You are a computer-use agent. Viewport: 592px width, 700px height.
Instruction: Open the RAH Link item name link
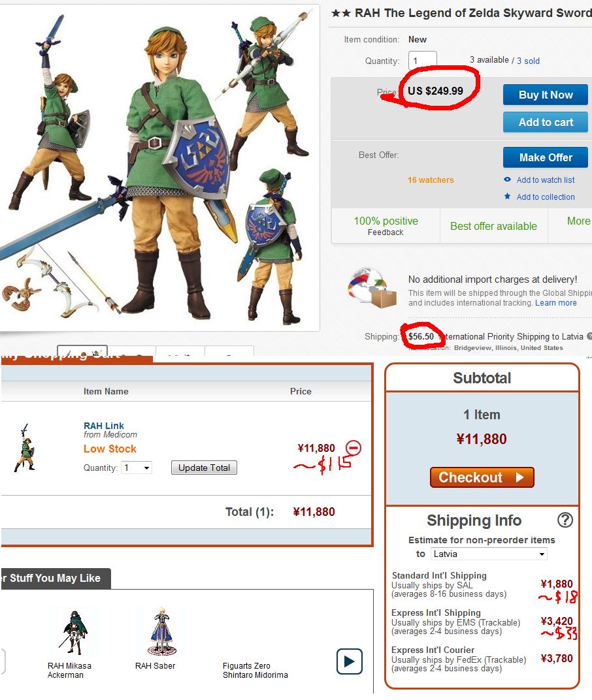(104, 426)
